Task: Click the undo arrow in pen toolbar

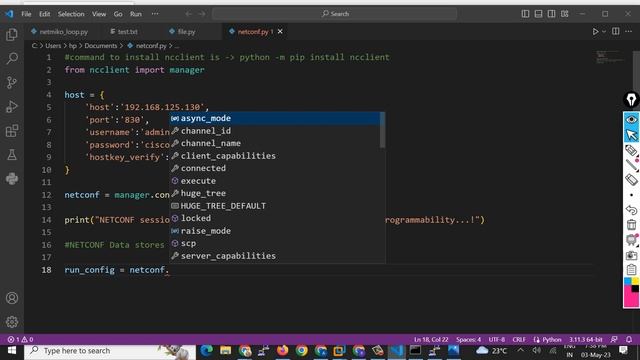Action: coord(631,210)
